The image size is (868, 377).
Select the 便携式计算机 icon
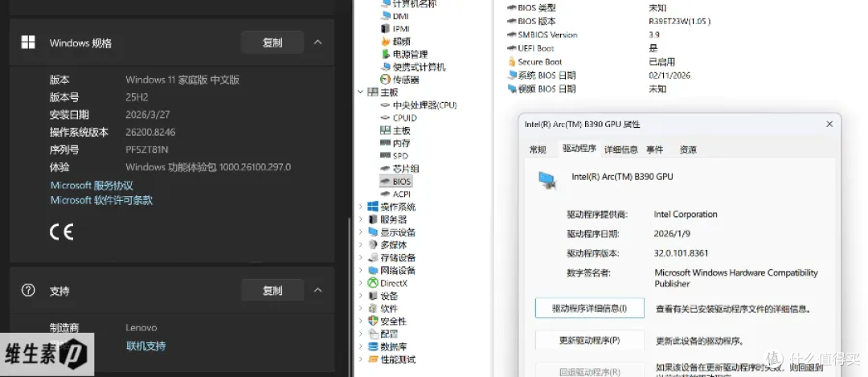(385, 67)
